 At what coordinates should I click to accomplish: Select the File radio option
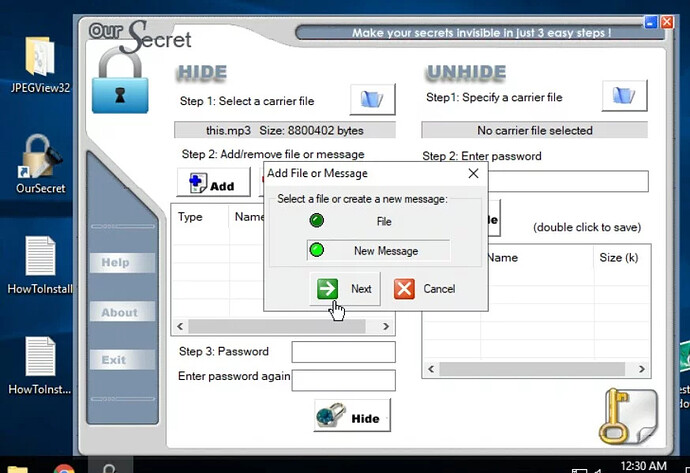(316, 221)
